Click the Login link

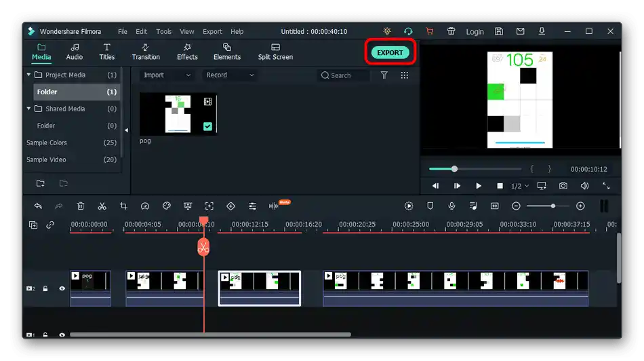pyautogui.click(x=475, y=32)
